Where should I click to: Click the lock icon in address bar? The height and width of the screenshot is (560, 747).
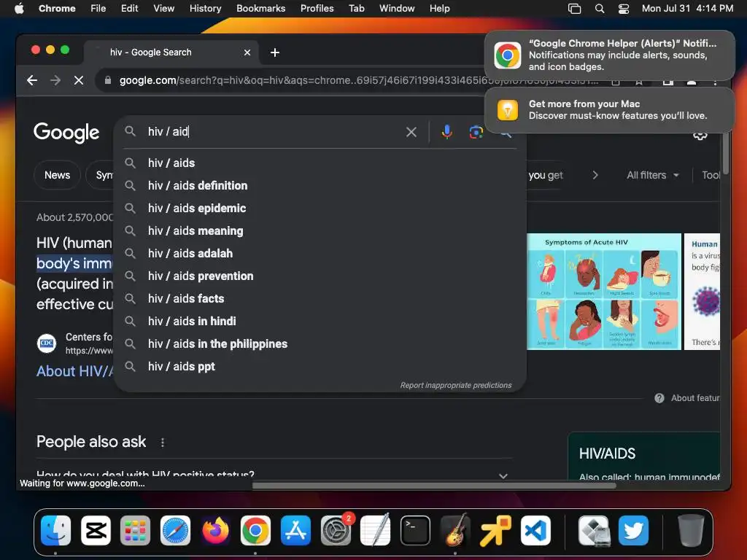point(108,80)
